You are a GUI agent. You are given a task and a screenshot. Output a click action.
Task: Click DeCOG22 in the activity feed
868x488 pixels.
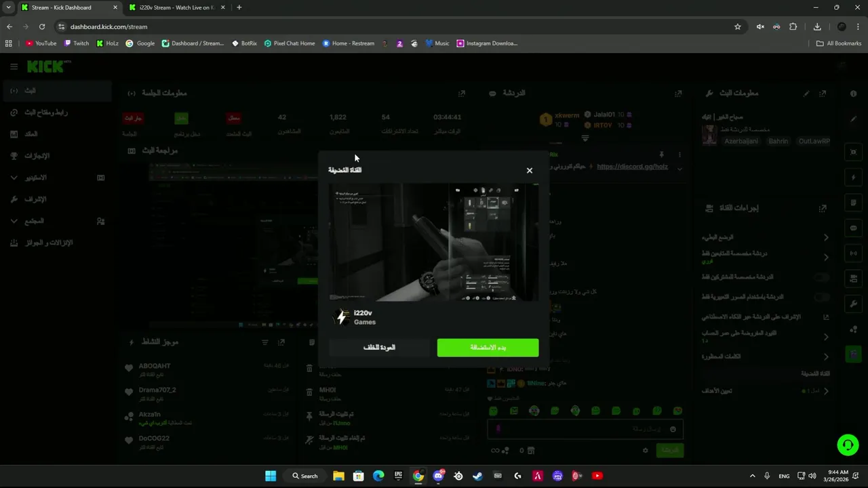coord(154,439)
